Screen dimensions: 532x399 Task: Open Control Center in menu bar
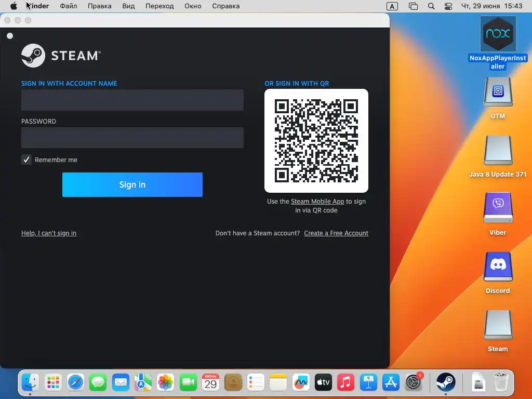click(x=448, y=6)
